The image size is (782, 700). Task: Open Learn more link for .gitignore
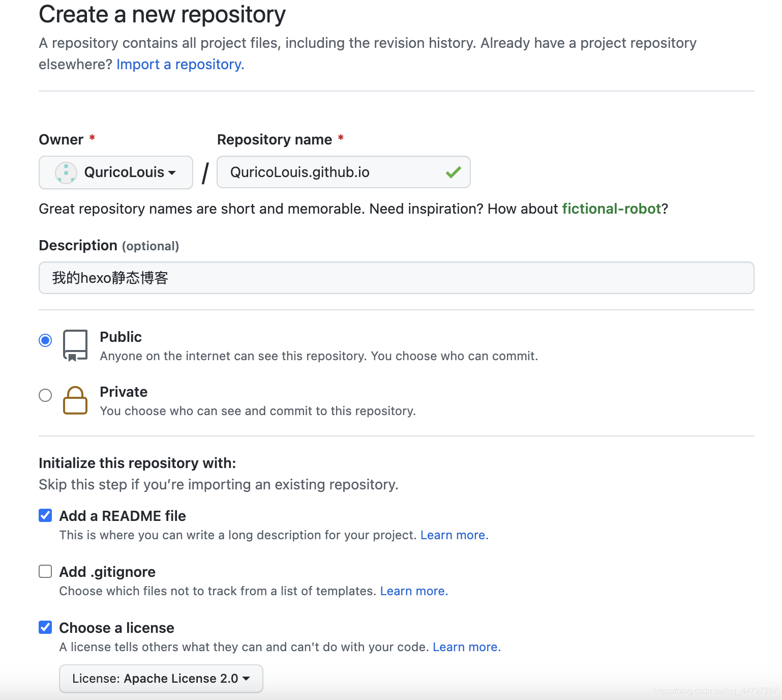[x=414, y=591]
